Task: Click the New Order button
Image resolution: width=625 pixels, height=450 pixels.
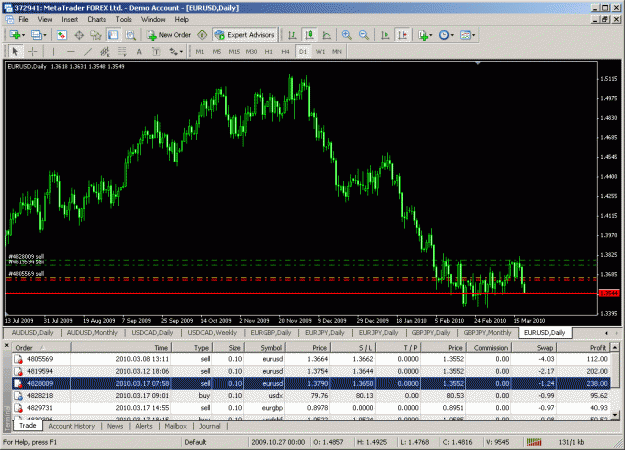Action: point(169,35)
